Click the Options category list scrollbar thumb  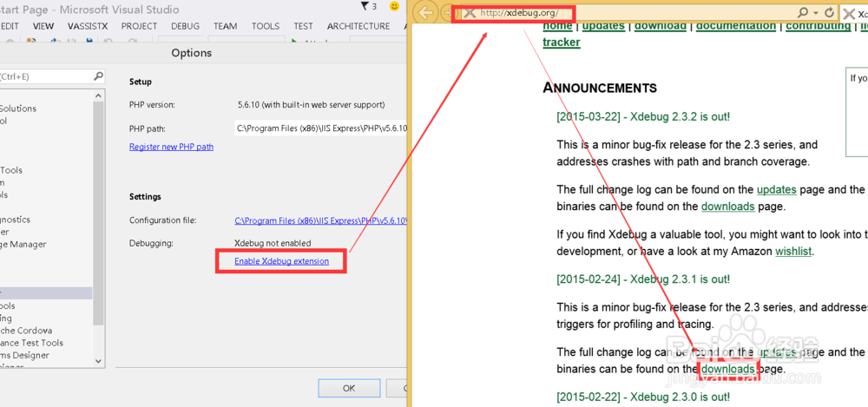pos(99,213)
